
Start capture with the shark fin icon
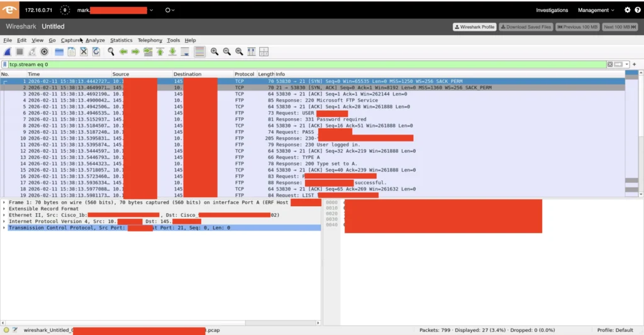click(8, 52)
